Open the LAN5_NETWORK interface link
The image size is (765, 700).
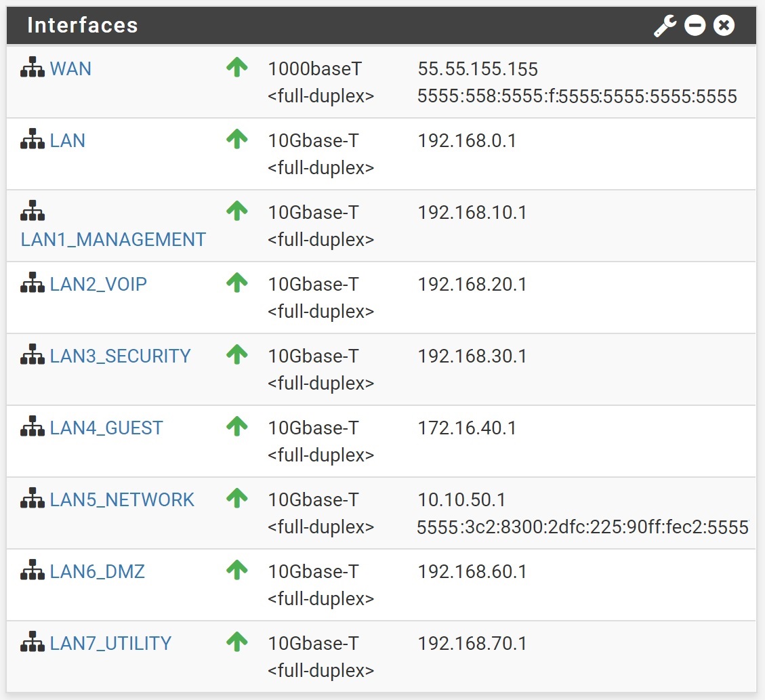122,500
